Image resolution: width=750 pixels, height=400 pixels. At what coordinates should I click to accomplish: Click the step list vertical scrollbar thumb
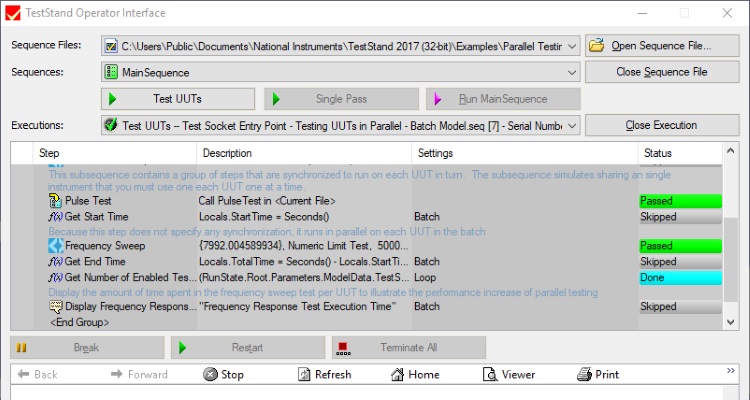tap(730, 260)
